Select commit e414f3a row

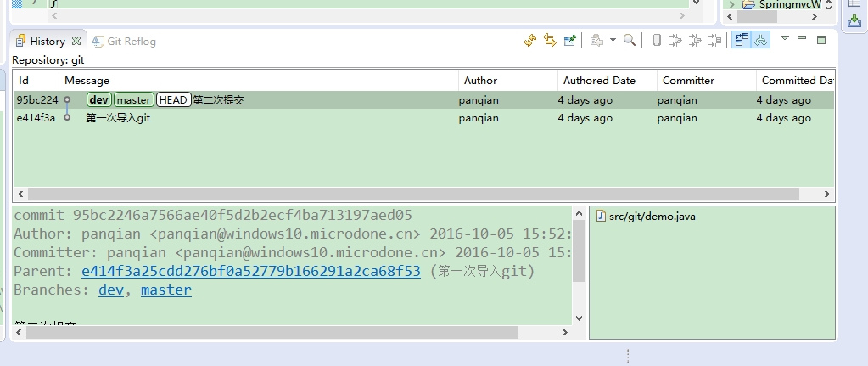[x=423, y=118]
